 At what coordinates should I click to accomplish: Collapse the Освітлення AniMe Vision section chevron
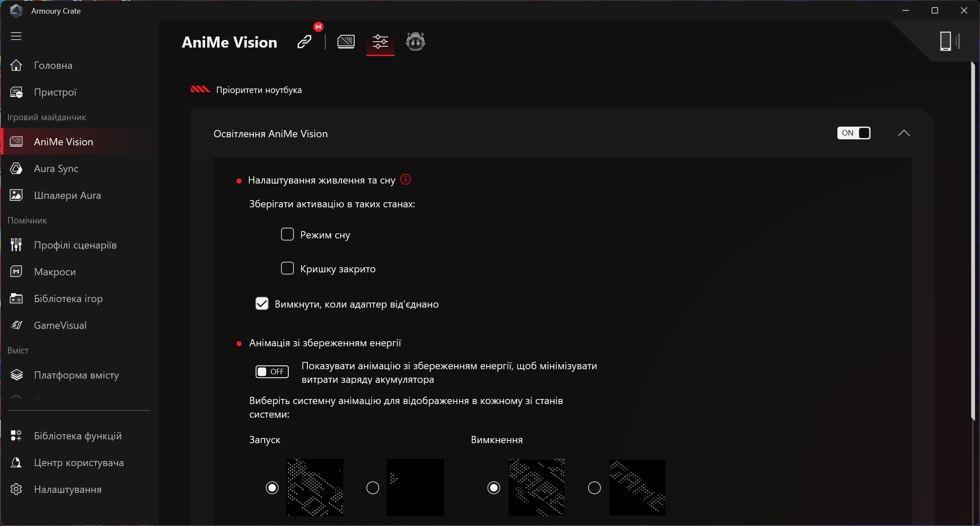(904, 133)
